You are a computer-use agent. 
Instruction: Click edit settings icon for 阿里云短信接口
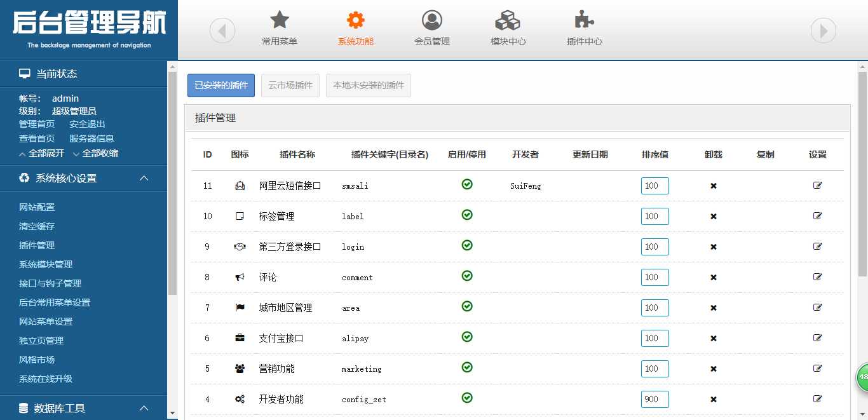point(818,186)
